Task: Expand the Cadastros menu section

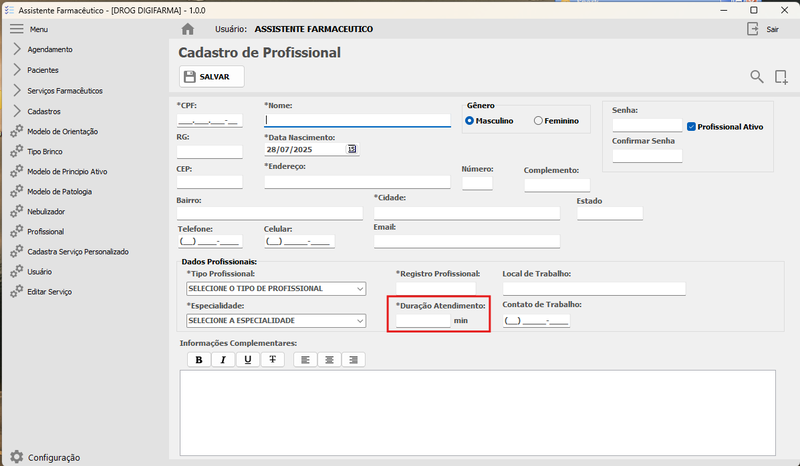Action: (x=17, y=111)
